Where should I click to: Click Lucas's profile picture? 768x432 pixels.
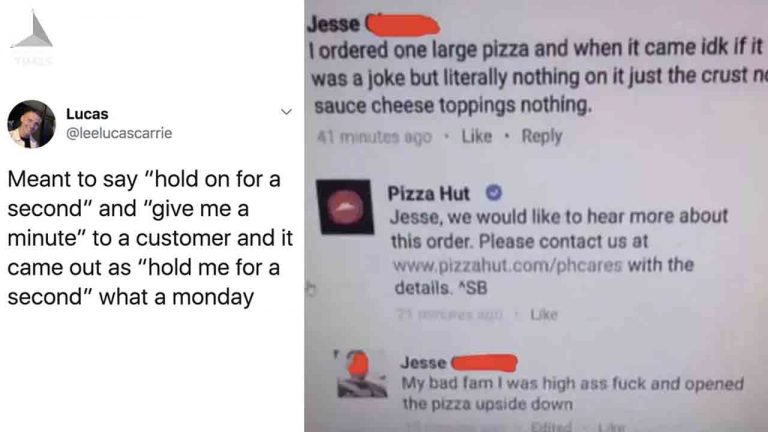(x=31, y=124)
